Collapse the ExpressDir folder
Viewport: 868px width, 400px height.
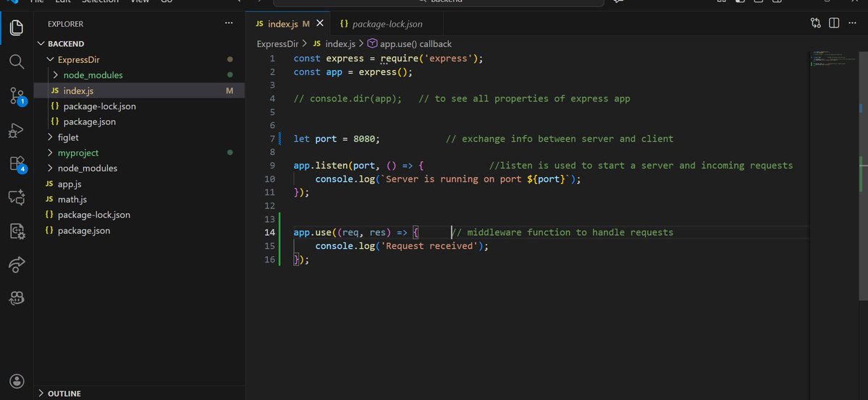pyautogui.click(x=51, y=60)
